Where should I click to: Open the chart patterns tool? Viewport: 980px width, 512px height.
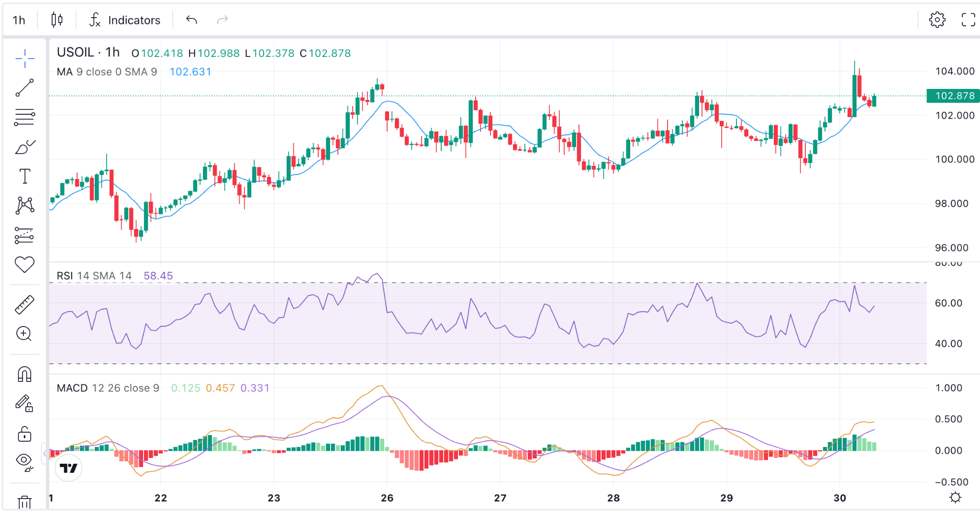point(25,206)
